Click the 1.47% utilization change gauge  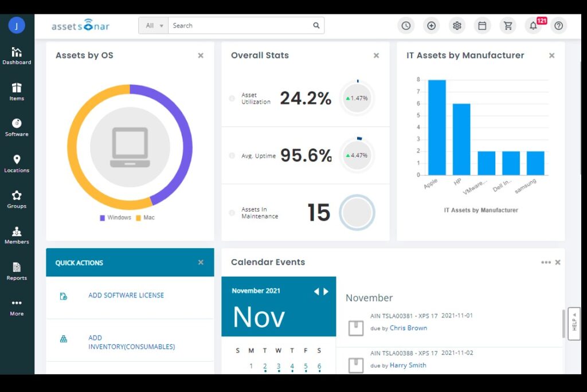point(357,98)
